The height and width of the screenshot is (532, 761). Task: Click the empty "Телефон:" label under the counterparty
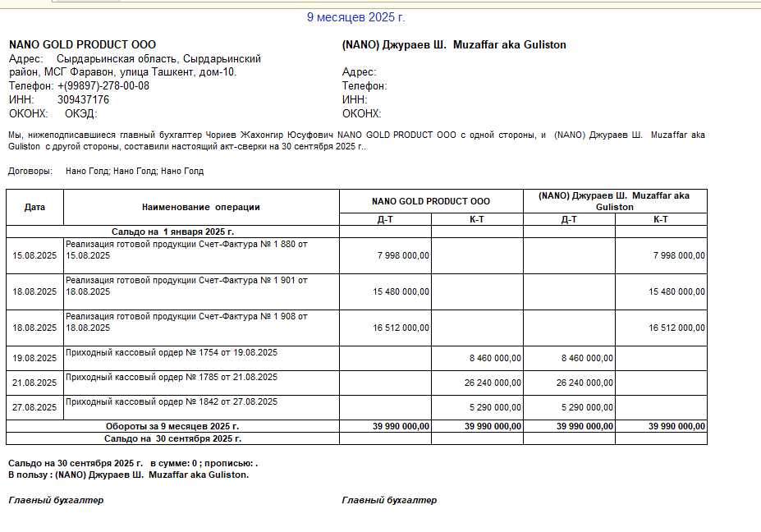point(364,86)
